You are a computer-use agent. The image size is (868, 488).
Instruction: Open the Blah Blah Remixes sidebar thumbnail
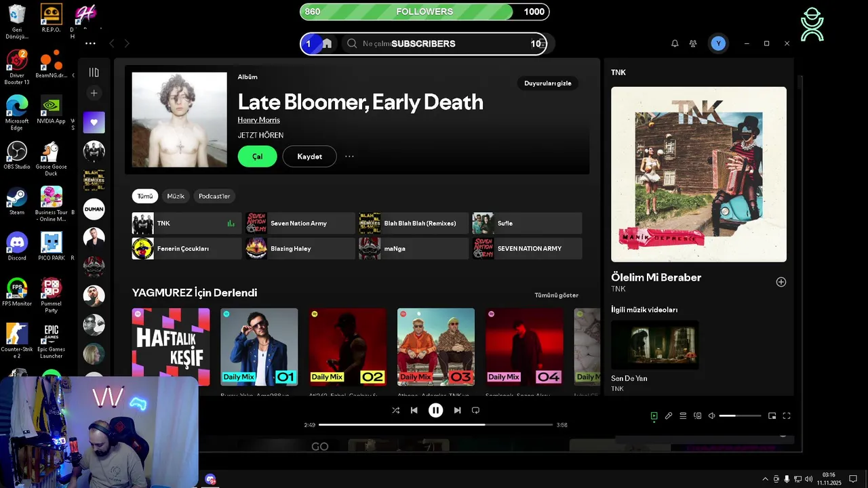94,180
